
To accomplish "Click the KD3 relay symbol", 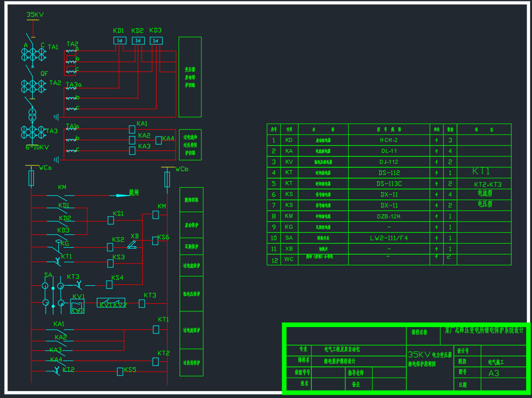I will click(156, 41).
